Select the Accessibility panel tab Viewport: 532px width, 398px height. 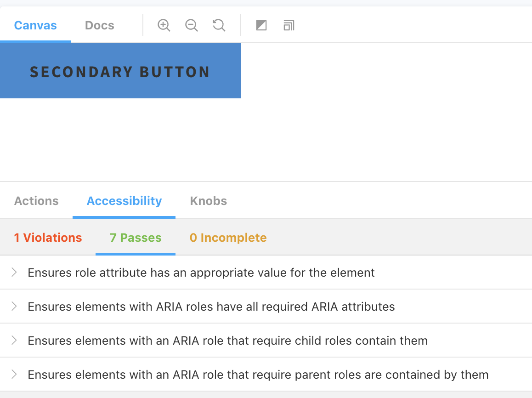click(124, 201)
